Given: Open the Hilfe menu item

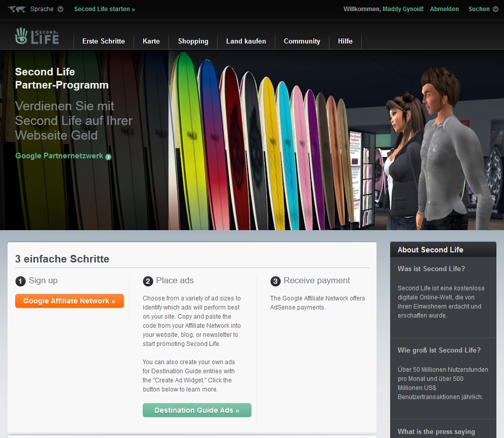Looking at the screenshot, I should [345, 41].
